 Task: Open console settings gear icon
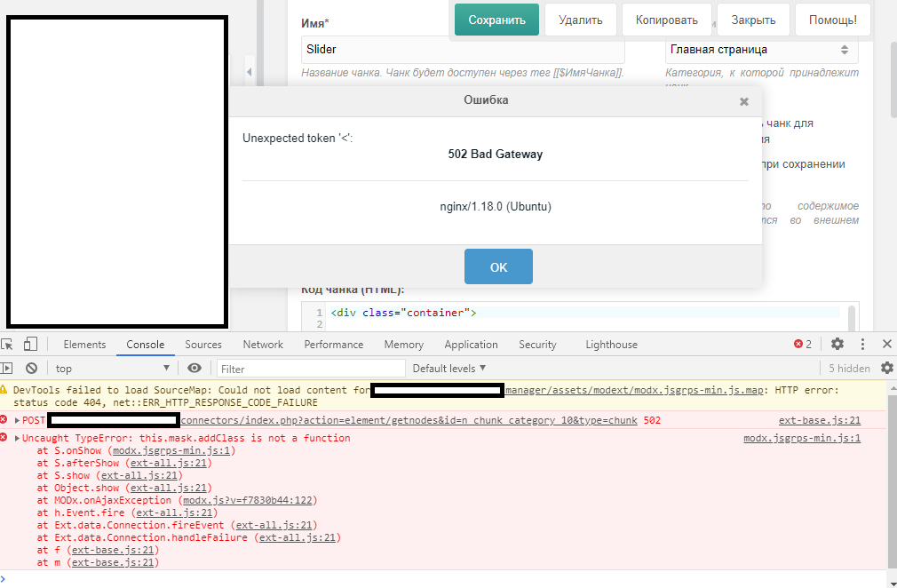tap(886, 368)
